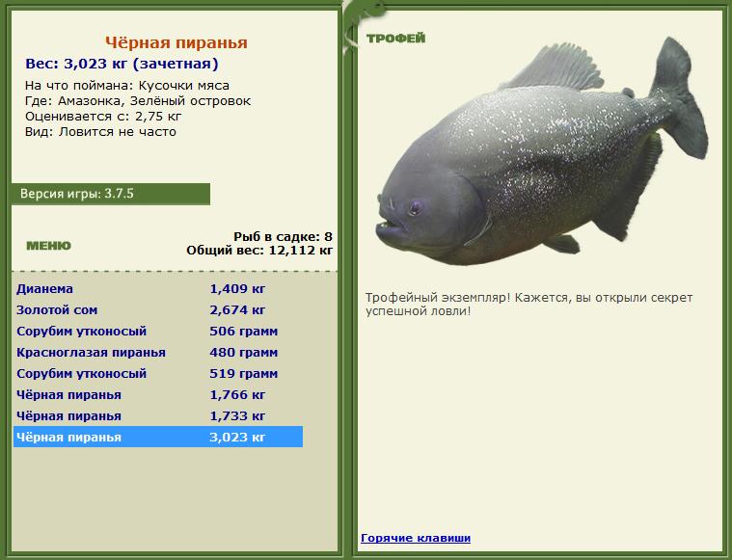Click the 1,409 кг weight value
732x560 pixels.
pyautogui.click(x=237, y=289)
